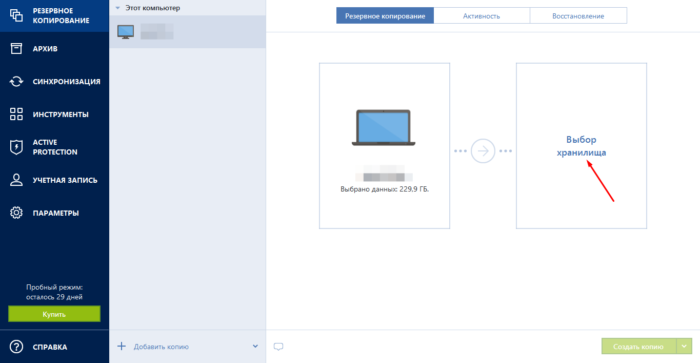The width and height of the screenshot is (700, 363).
Task: Click the green Купить button
Action: click(54, 314)
